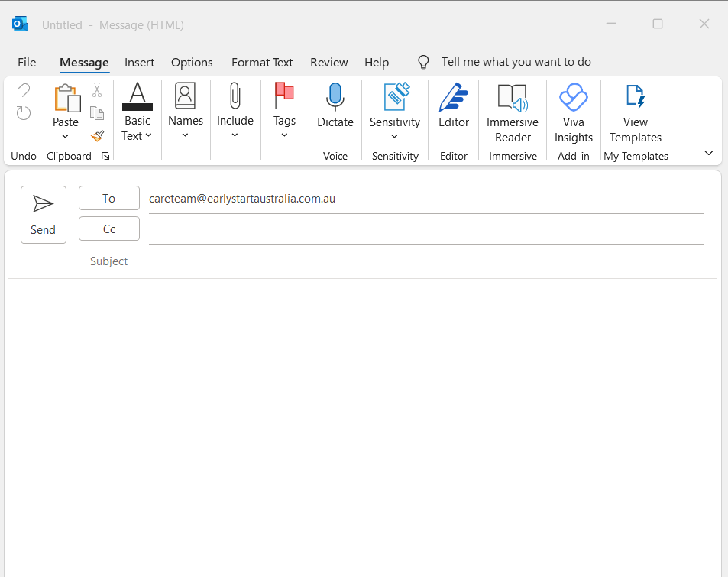Image resolution: width=728 pixels, height=577 pixels.
Task: Send the email message
Action: point(44,215)
